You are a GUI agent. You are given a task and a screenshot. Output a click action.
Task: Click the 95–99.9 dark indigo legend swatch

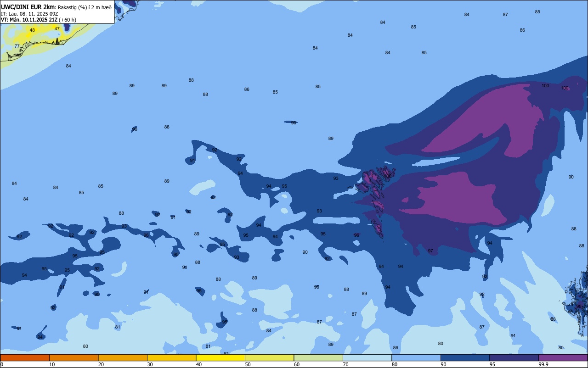[514, 357]
